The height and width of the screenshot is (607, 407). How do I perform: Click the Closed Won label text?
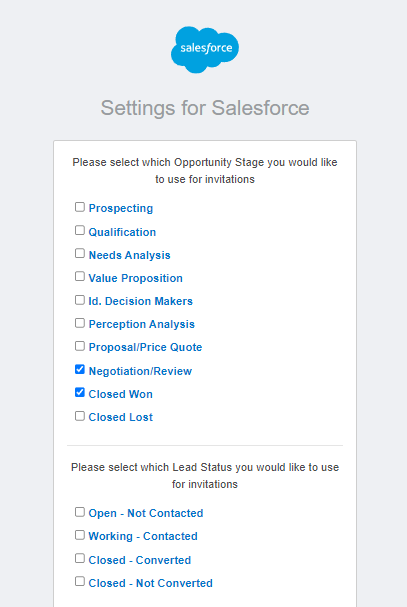(x=120, y=394)
